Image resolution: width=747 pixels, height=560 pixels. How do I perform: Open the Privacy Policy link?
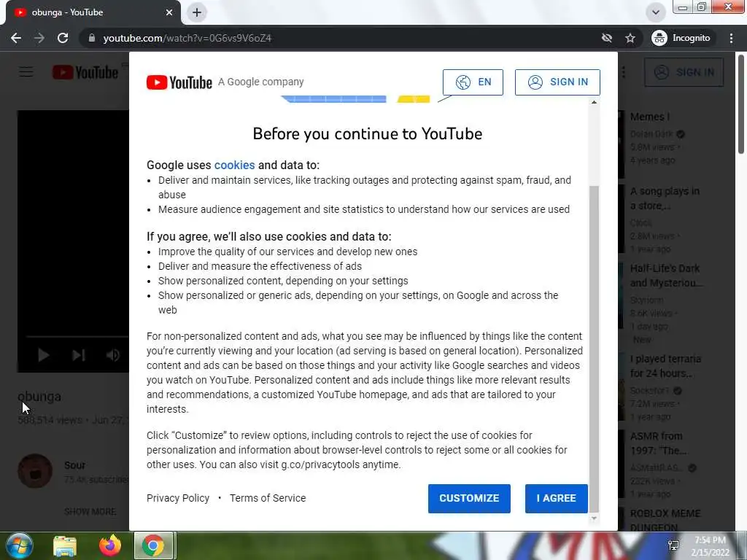(x=178, y=498)
